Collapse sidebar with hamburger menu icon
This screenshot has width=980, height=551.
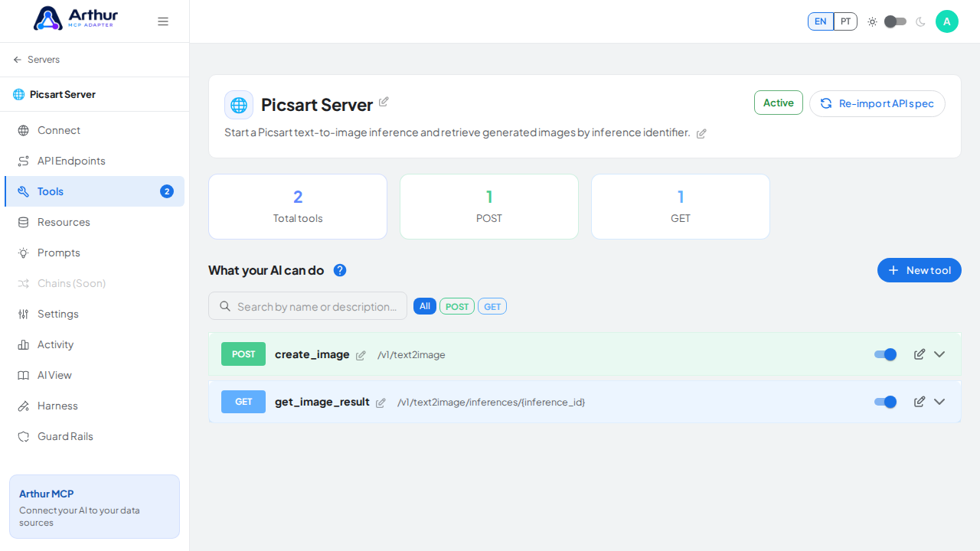pos(163,21)
